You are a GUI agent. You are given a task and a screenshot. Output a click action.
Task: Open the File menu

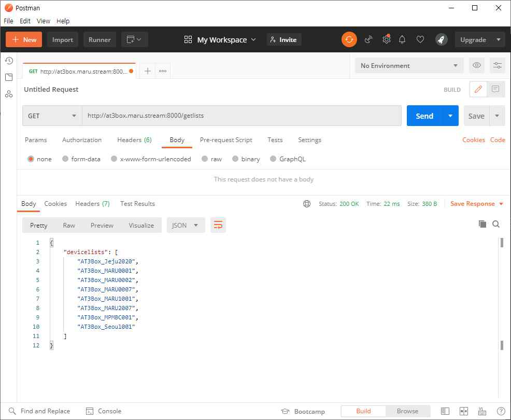(8, 21)
